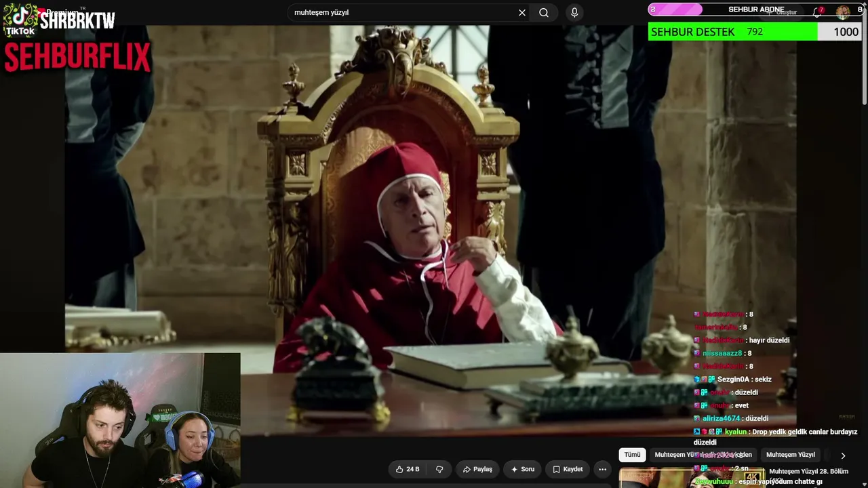This screenshot has height=488, width=868.
Task: Click the Soru ask button
Action: pos(523,469)
